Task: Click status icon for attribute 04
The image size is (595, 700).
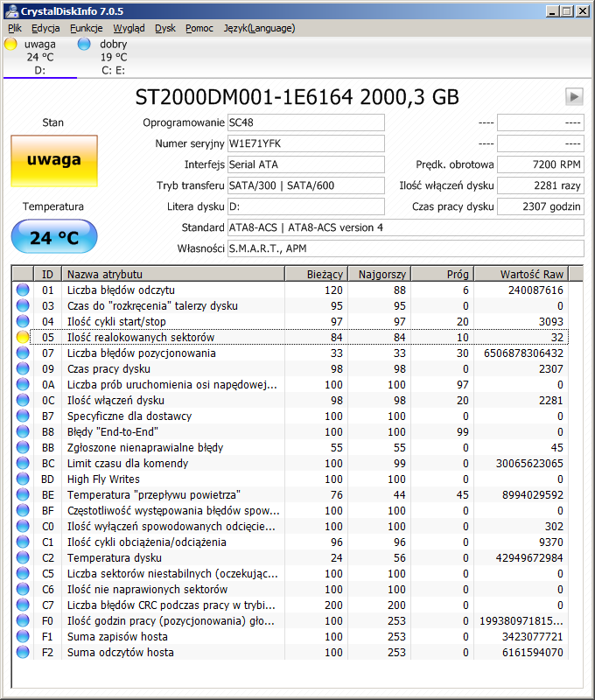Action: [23, 321]
